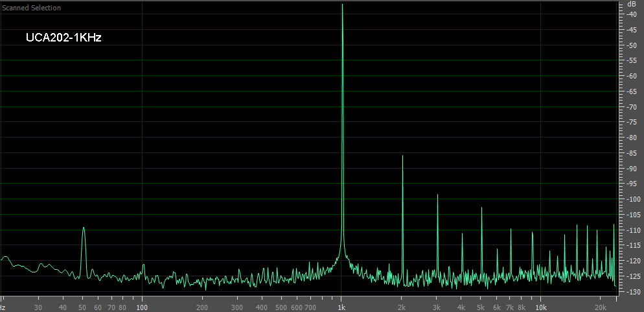Image resolution: width=644 pixels, height=312 pixels.
Task: Click the 20k frequency axis label
Action: 601,307
